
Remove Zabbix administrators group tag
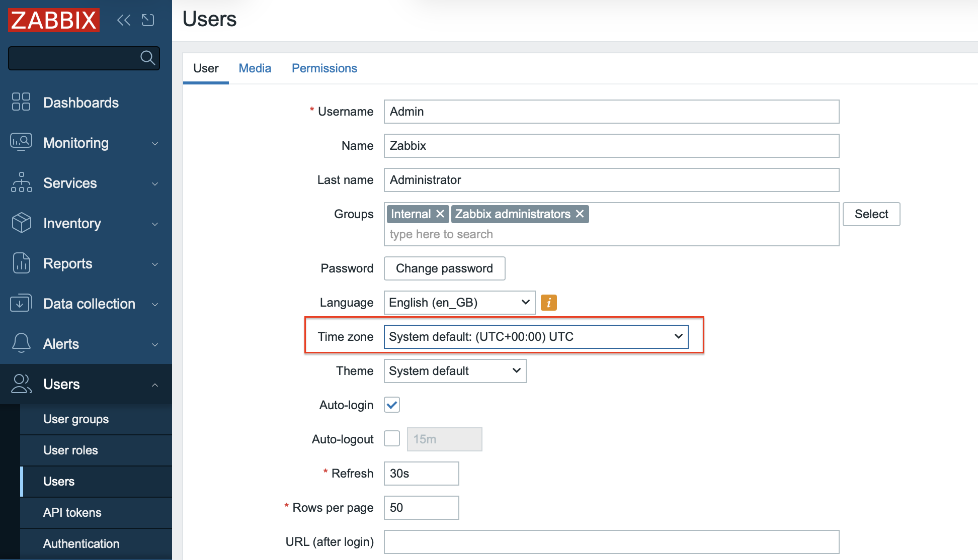click(x=580, y=214)
